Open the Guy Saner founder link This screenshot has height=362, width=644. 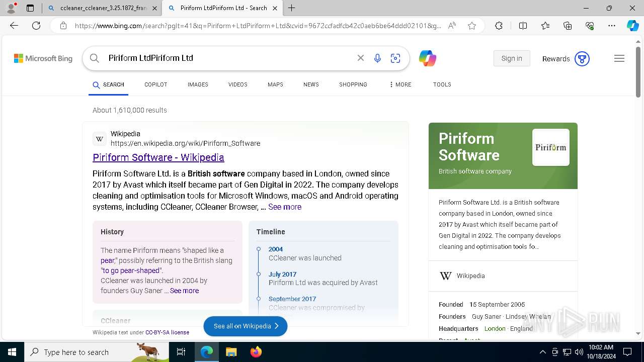(x=487, y=316)
